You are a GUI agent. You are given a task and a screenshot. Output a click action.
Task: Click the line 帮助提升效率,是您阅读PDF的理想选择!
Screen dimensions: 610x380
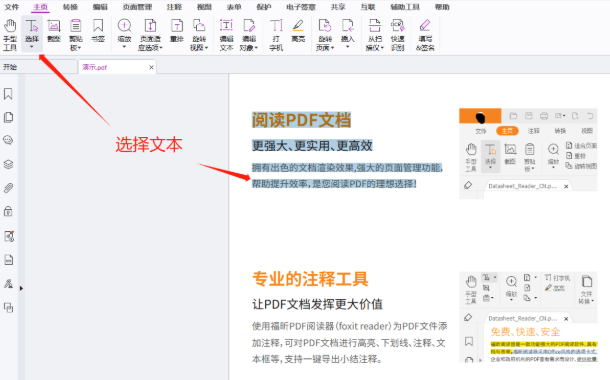[x=334, y=184]
